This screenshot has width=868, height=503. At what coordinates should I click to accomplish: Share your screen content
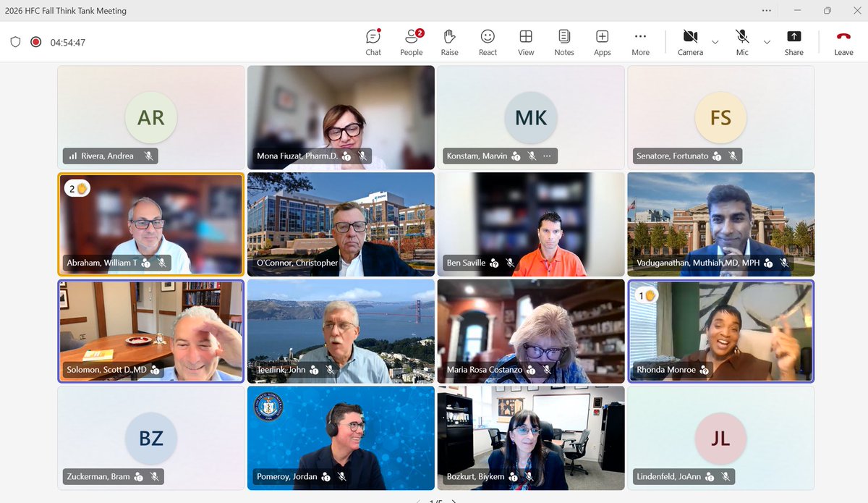pos(794,42)
